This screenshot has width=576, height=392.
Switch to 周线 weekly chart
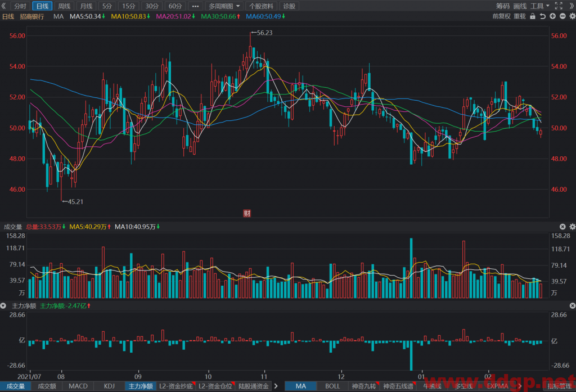click(x=64, y=6)
